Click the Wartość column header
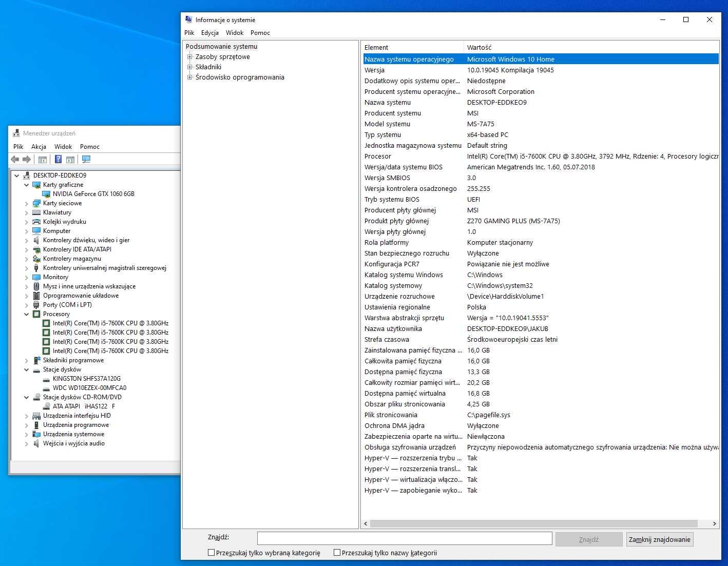 pyautogui.click(x=591, y=47)
